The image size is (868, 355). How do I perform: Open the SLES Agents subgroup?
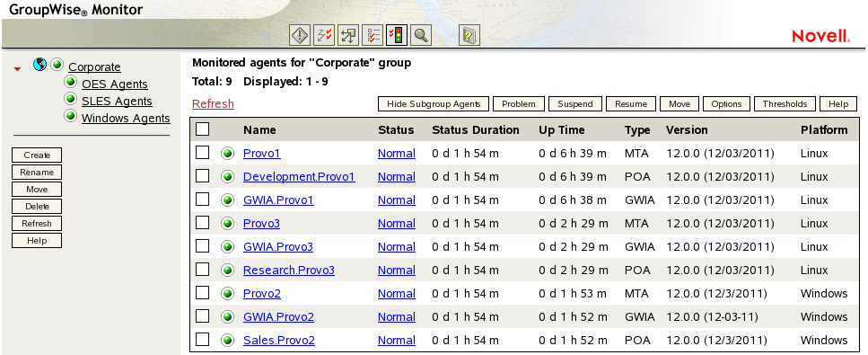click(117, 102)
